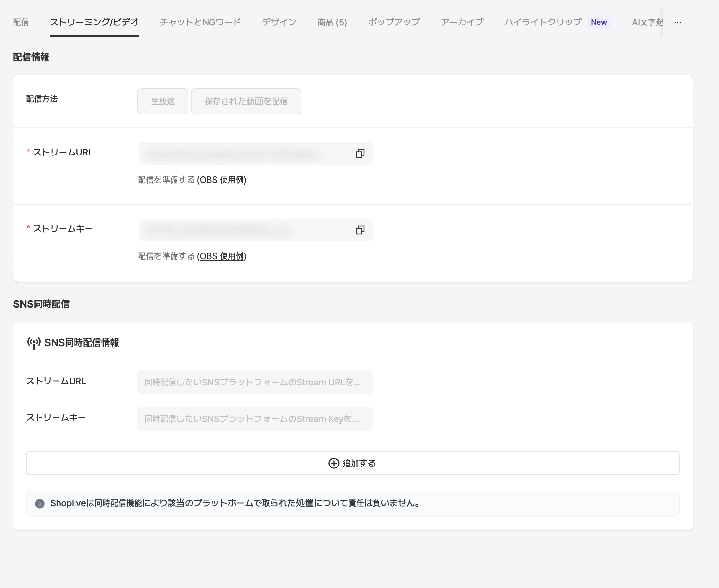Open the ハイライトクリップ tab
This screenshot has width=719, height=588.
tap(543, 22)
